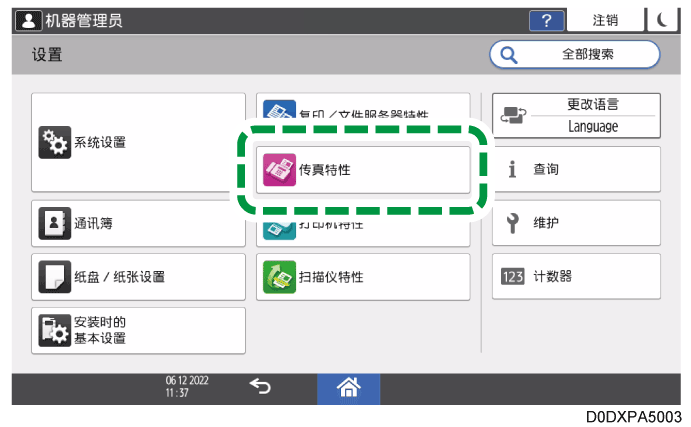Open 维护 maintenance
The image size is (691, 427).
[576, 223]
